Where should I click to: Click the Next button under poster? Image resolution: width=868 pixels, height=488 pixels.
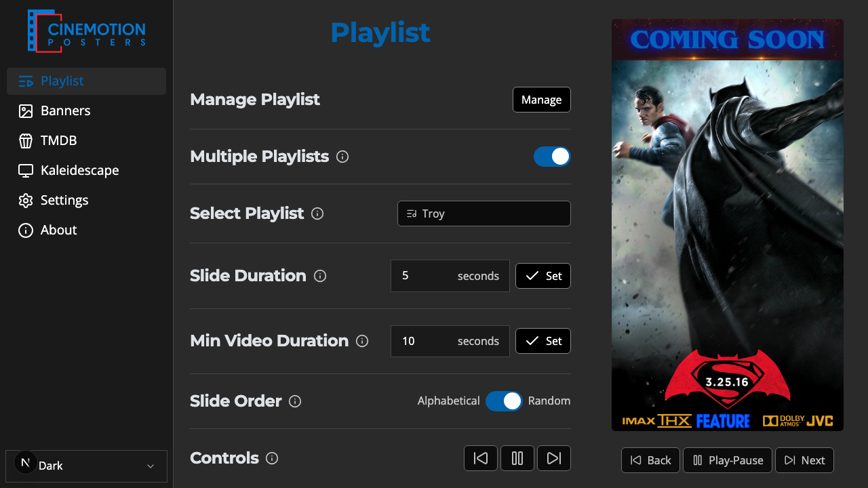click(805, 460)
